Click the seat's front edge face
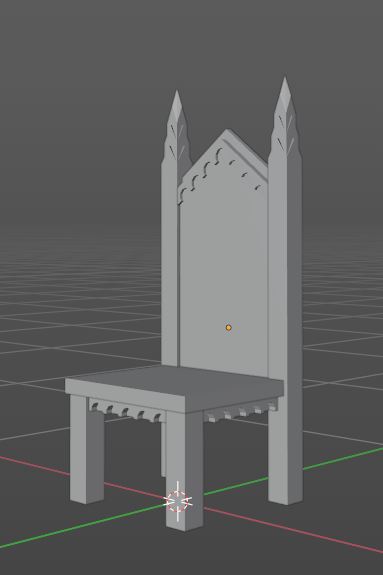383x575 pixels. [x=125, y=396]
